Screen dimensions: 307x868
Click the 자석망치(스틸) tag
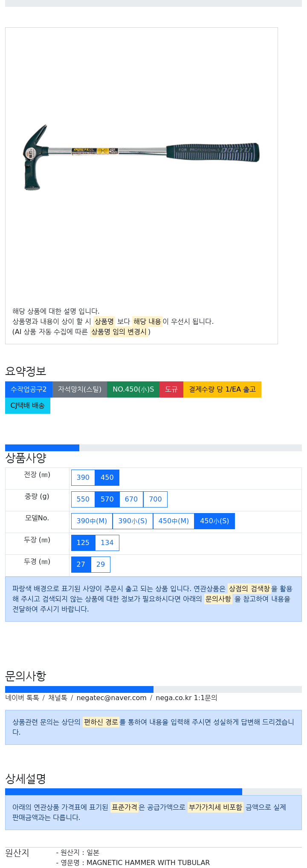[80, 389]
